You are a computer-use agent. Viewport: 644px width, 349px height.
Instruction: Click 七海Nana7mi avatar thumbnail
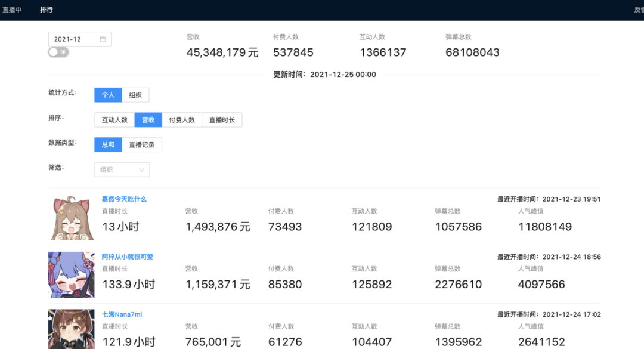coord(72,329)
